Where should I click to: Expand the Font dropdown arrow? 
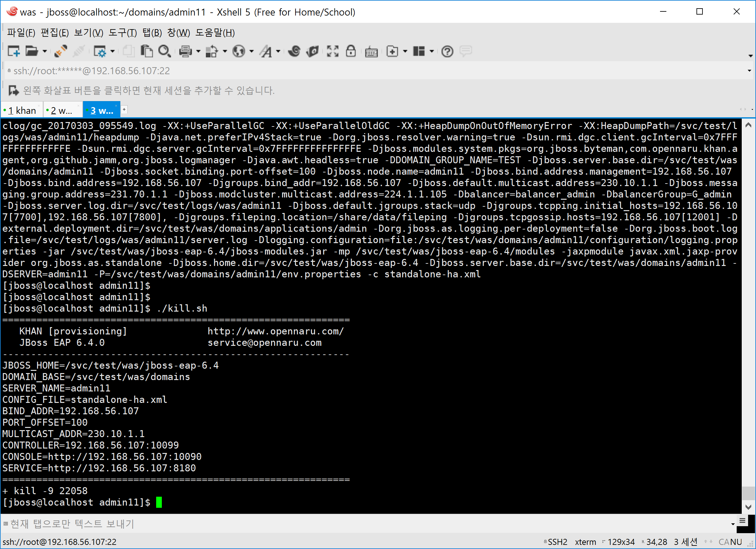(x=278, y=51)
